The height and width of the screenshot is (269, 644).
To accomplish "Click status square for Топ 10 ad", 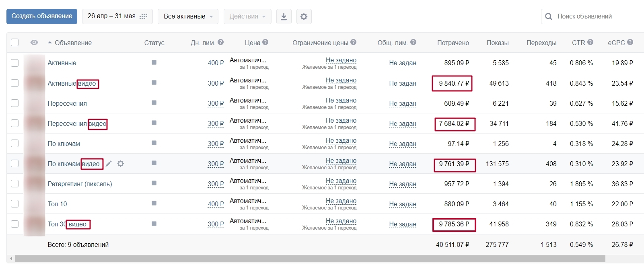I will point(154,203).
